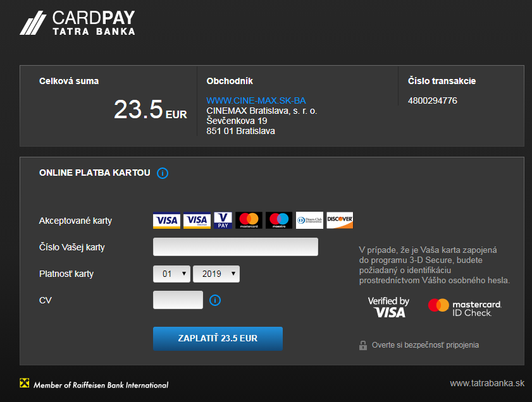Image resolution: width=532 pixels, height=402 pixels.
Task: Visit the www.tatrabanka.sk footer link
Action: click(x=486, y=383)
